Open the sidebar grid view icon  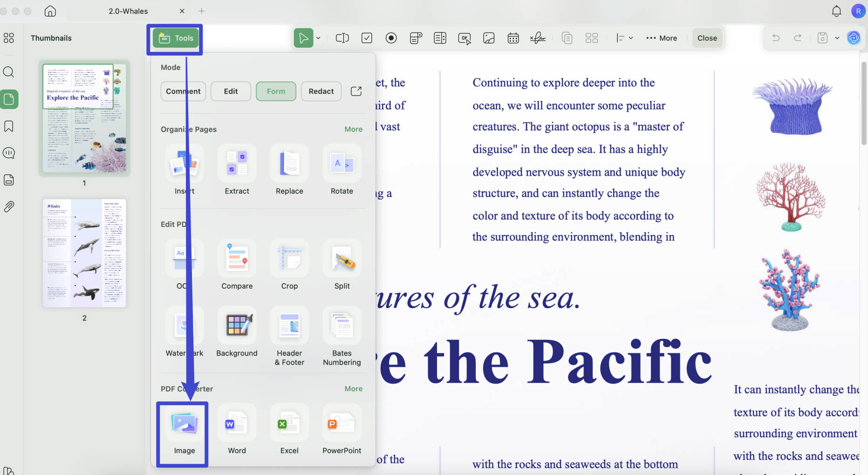coord(9,38)
